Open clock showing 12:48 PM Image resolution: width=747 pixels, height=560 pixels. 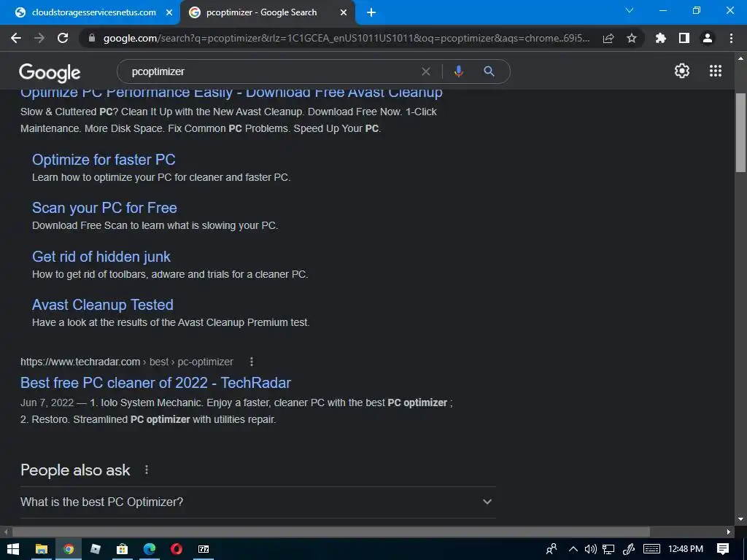coord(686,549)
